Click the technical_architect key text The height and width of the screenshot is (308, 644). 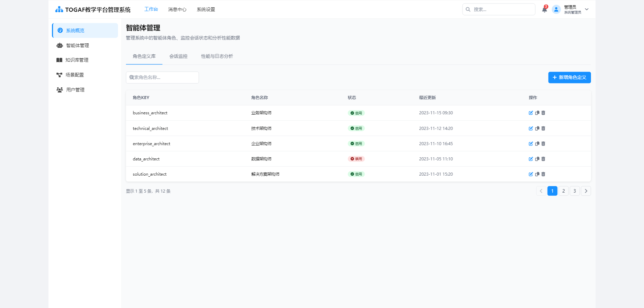(150, 129)
